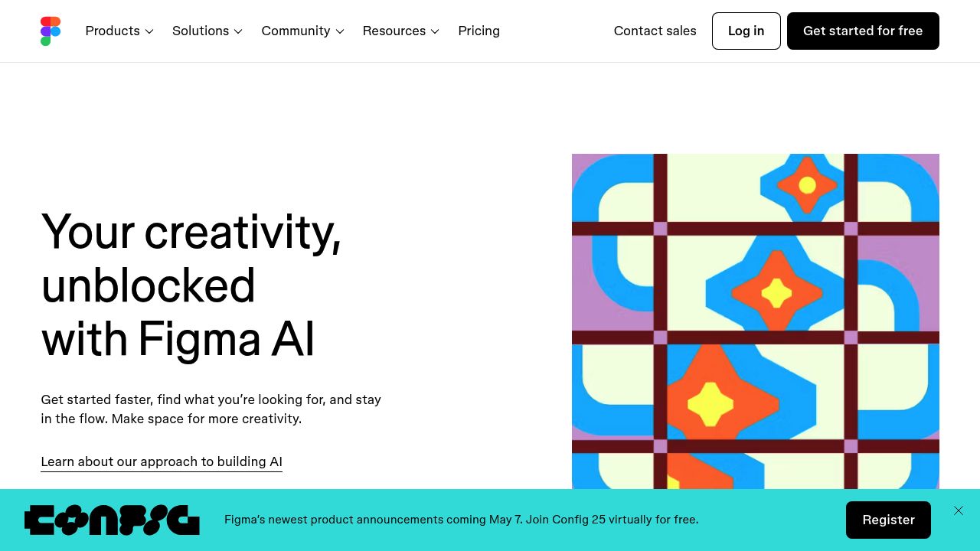Click the Register button in banner
This screenshot has height=551, width=980.
pos(888,520)
